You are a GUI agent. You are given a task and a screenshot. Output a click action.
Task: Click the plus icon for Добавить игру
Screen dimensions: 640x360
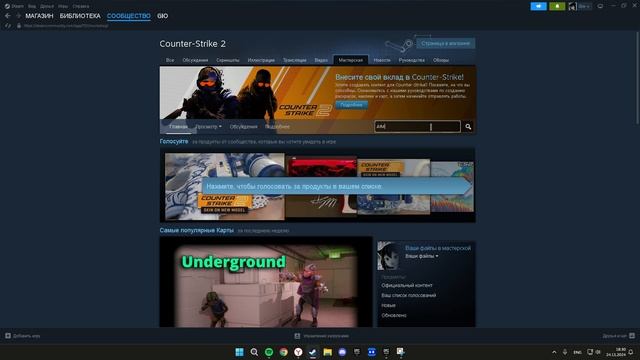point(8,336)
